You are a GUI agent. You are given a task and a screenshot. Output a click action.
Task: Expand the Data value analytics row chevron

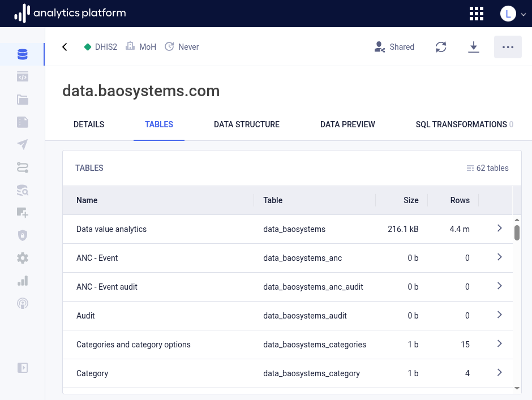[499, 228]
